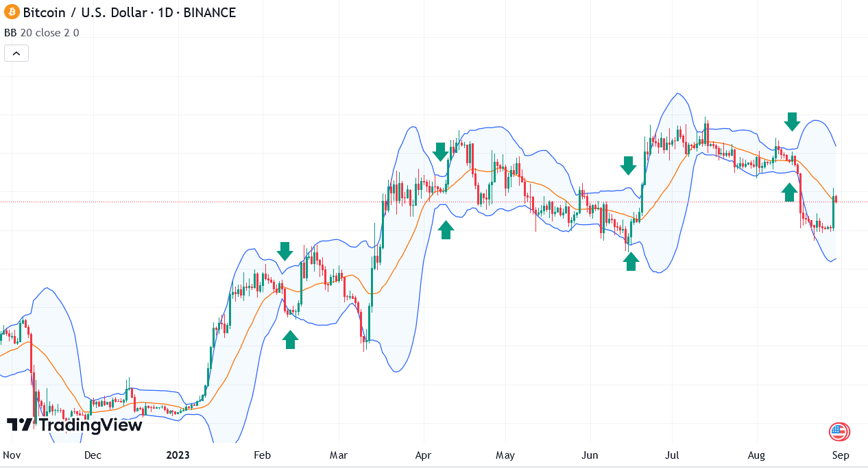Click the down arrow marker near the April peak
868x469 pixels.
click(x=441, y=152)
